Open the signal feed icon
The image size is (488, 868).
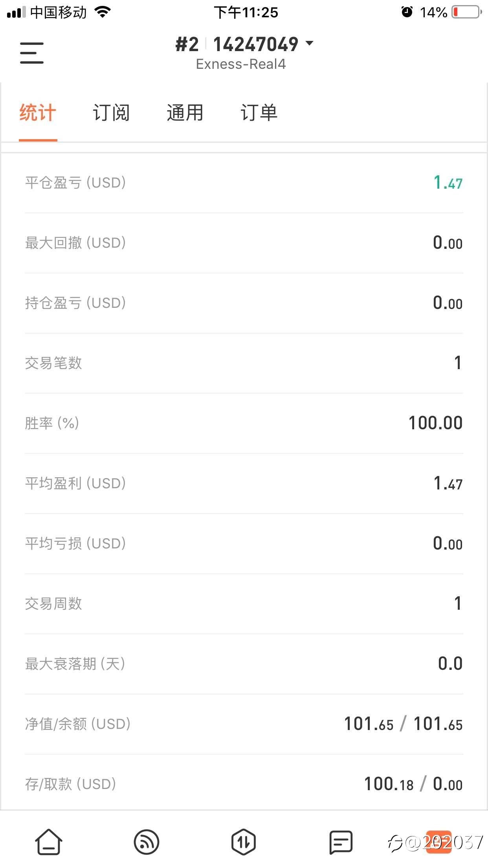pyautogui.click(x=146, y=842)
